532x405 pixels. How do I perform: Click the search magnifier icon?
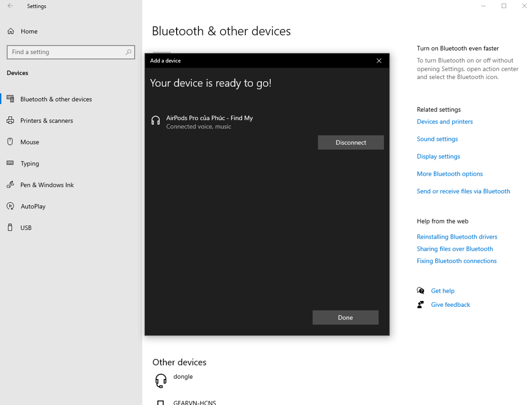click(x=128, y=52)
